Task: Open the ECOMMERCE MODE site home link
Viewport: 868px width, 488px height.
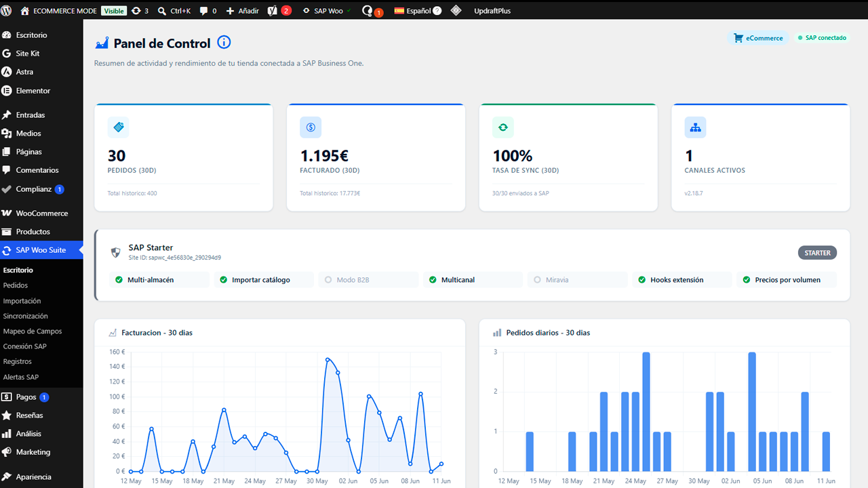Action: point(58,11)
